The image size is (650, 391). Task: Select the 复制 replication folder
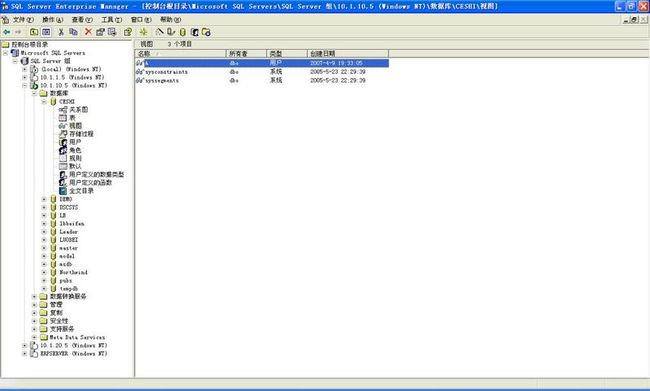coord(56,313)
